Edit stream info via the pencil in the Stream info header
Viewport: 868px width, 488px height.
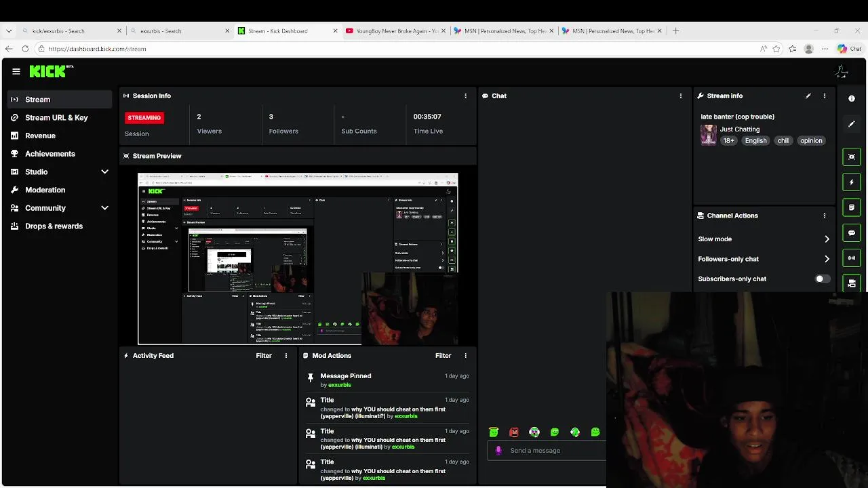[808, 96]
